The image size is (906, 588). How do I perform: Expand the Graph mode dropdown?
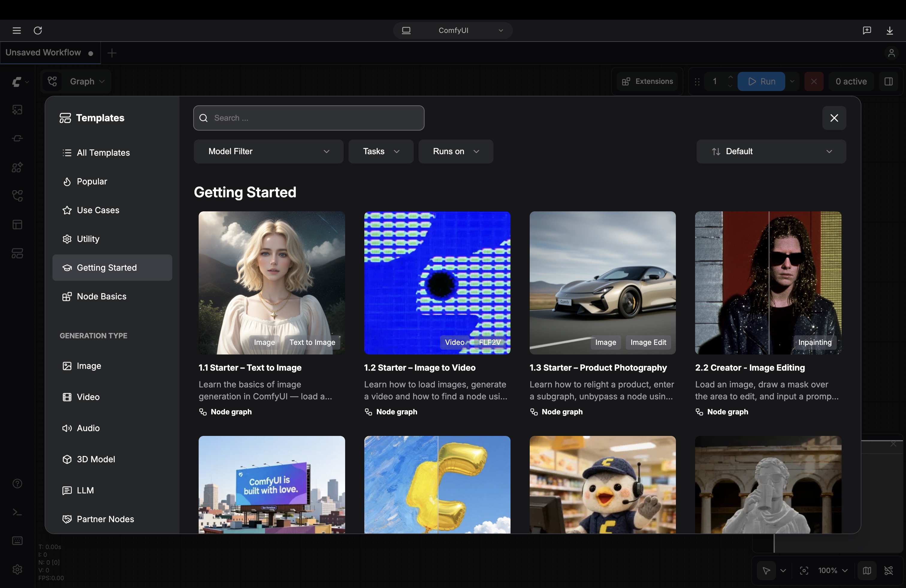click(102, 81)
